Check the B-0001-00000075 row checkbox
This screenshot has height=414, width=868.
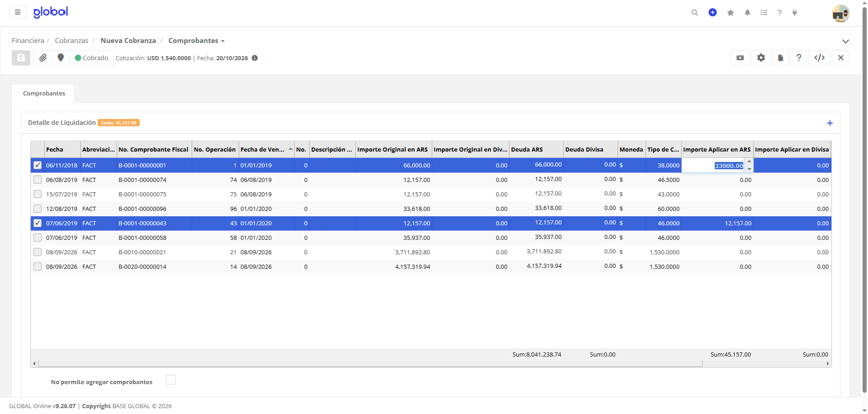pyautogui.click(x=38, y=194)
